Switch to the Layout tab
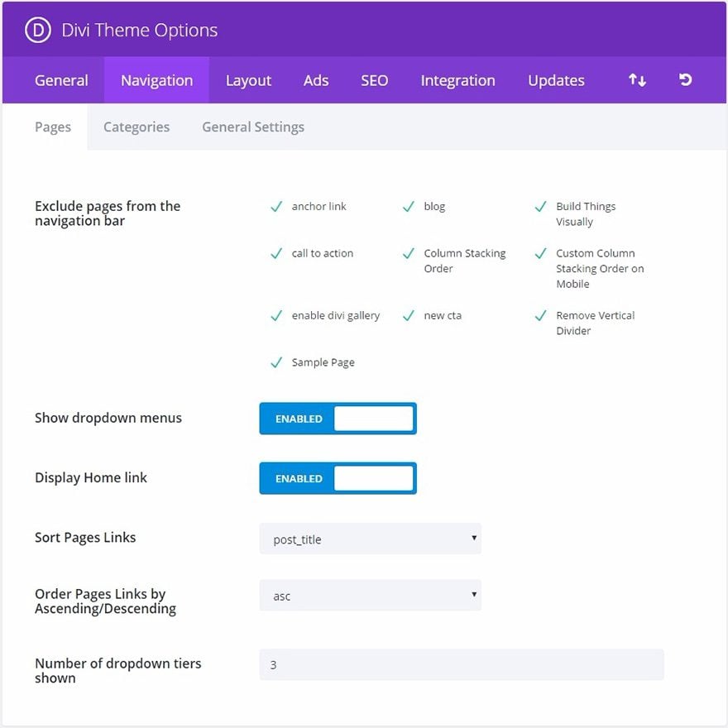 tap(248, 80)
